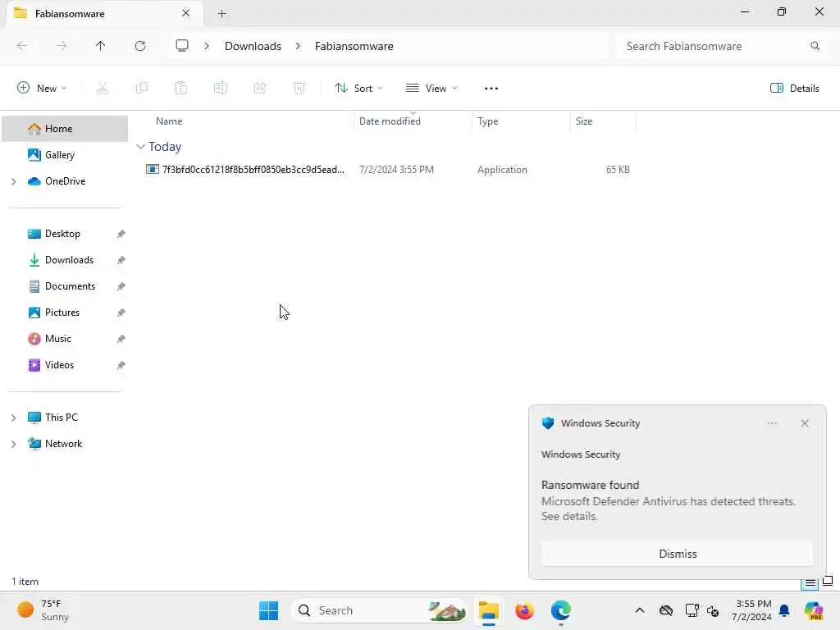
Task: Launch Microsoft Edge from taskbar
Action: pos(560,610)
